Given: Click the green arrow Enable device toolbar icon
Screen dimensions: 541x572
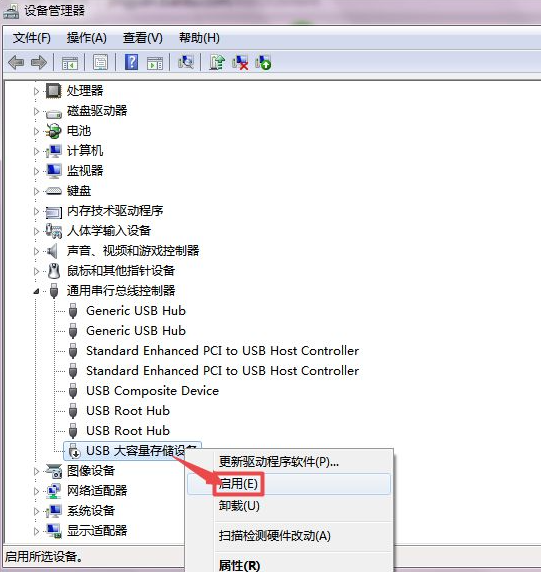Looking at the screenshot, I should point(263,62).
